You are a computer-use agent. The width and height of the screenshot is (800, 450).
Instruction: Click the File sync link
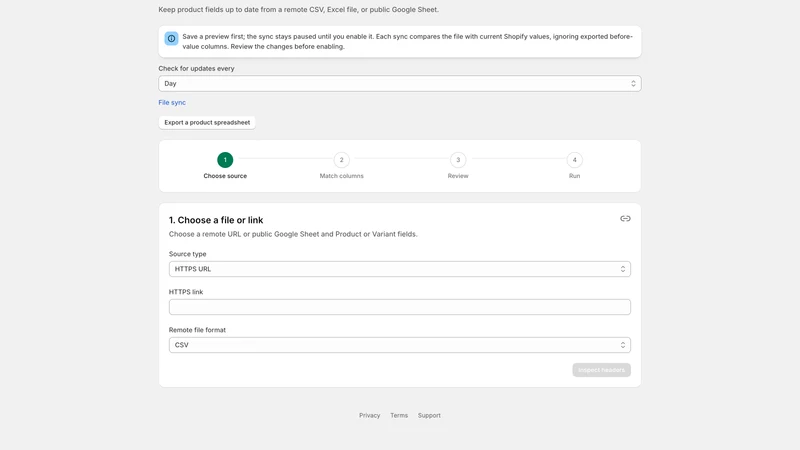[172, 103]
